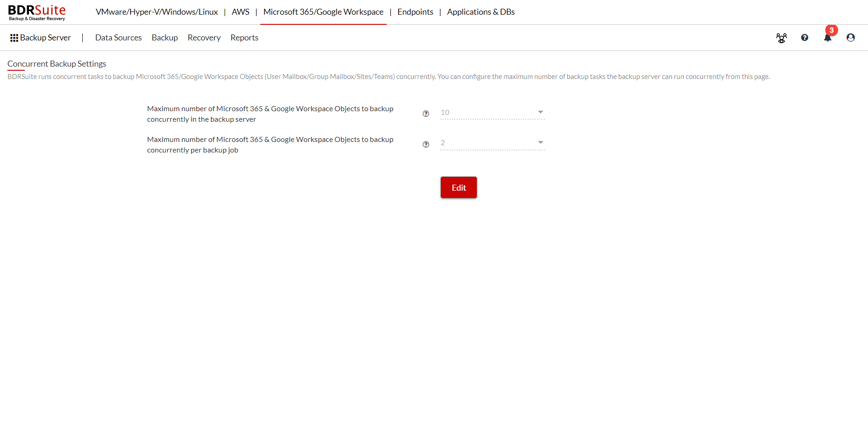The height and width of the screenshot is (424, 868).
Task: Click the BDRSuite logo
Action: (37, 12)
